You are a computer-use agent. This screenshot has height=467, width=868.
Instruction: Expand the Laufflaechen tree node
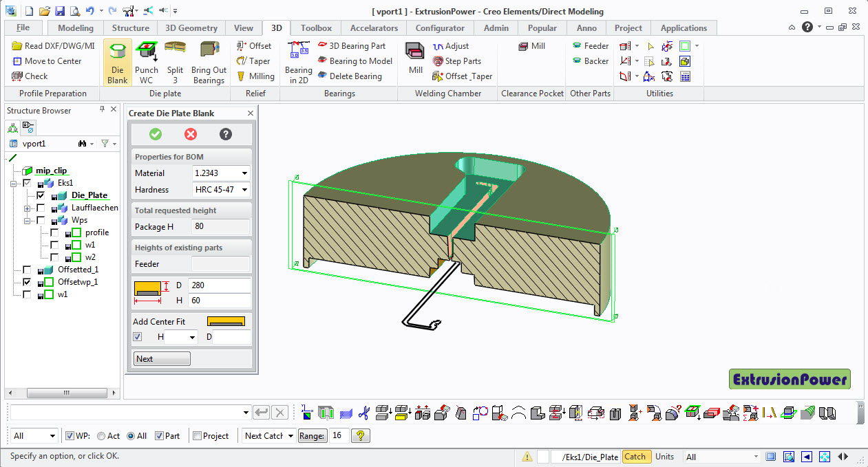coord(28,208)
